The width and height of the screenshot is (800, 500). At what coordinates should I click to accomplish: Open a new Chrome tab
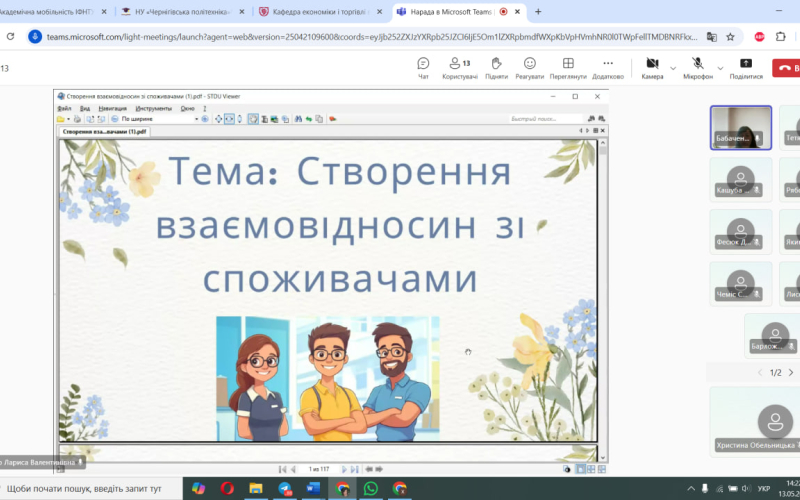point(538,11)
